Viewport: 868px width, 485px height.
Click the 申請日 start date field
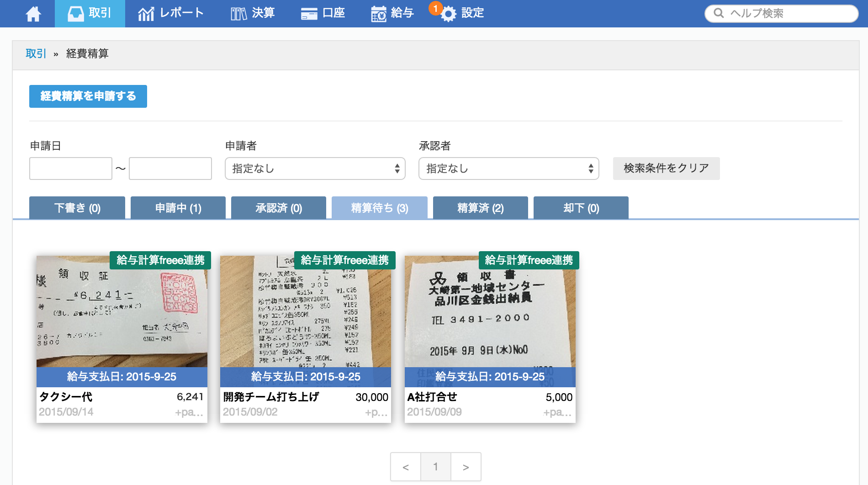[x=71, y=169]
